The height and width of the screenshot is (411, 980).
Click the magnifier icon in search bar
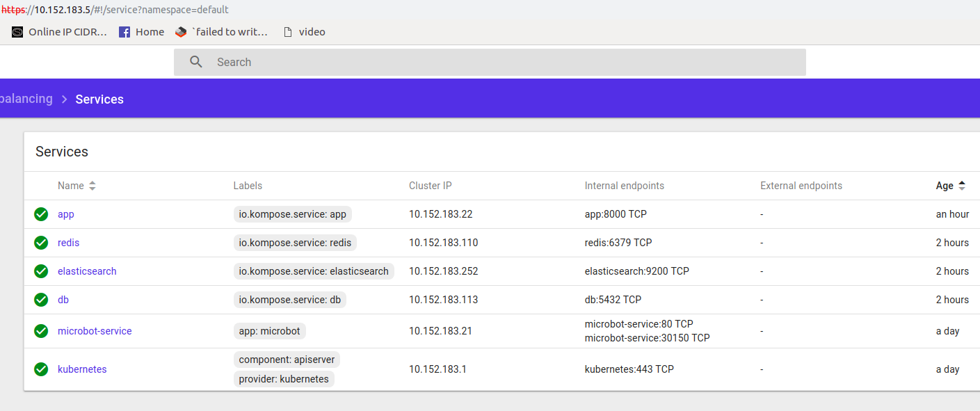(196, 62)
